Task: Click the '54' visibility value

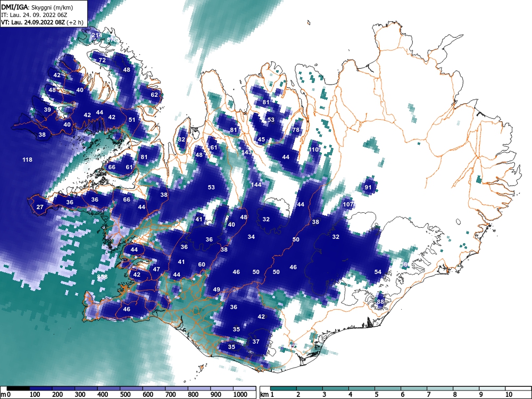Action: click(378, 272)
